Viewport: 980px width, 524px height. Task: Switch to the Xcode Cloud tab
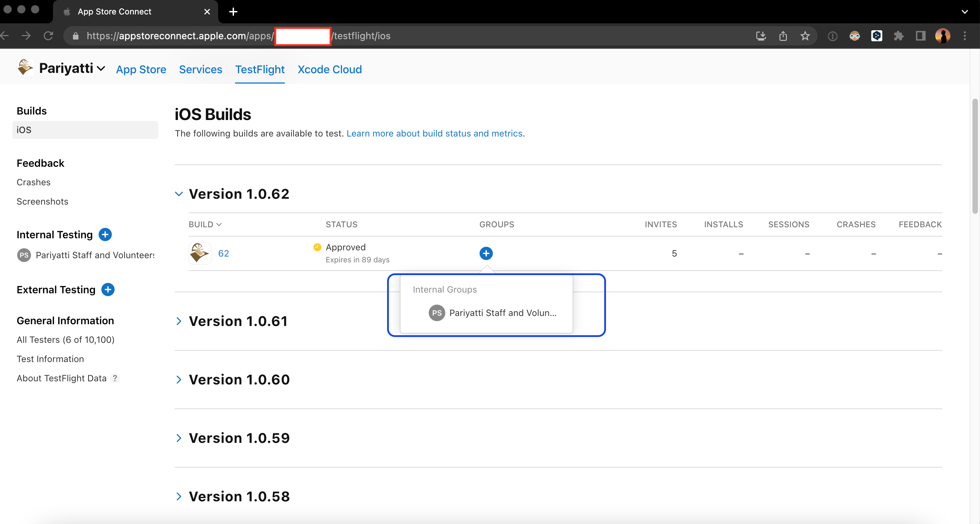329,69
